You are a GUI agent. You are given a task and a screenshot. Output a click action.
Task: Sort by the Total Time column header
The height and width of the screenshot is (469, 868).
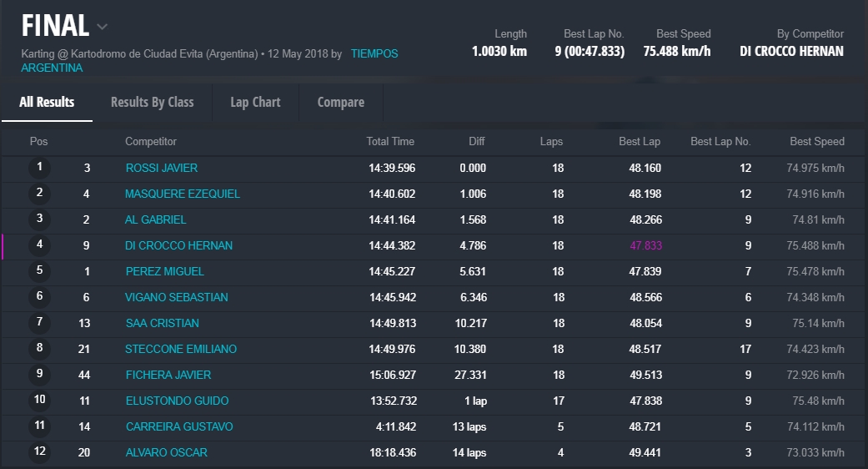pos(390,142)
